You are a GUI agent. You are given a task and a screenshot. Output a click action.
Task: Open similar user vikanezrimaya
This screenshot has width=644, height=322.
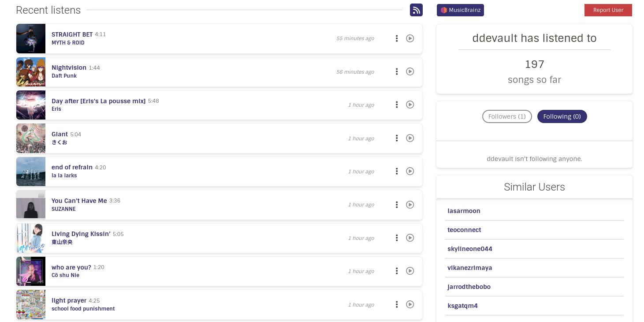pyautogui.click(x=470, y=268)
